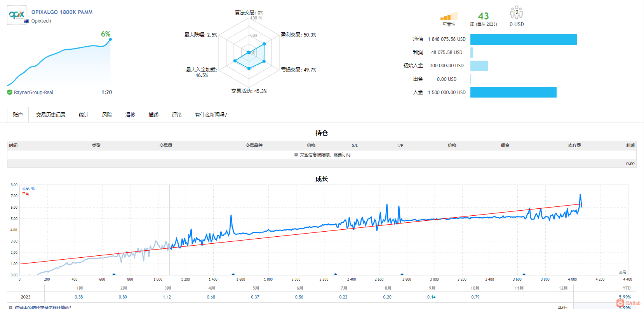
Task: Open the 评论 tab
Action: tap(177, 115)
